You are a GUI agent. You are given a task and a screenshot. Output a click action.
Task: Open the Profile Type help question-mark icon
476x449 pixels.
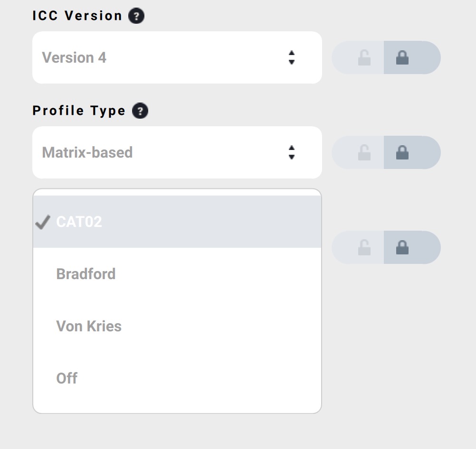[x=140, y=111]
